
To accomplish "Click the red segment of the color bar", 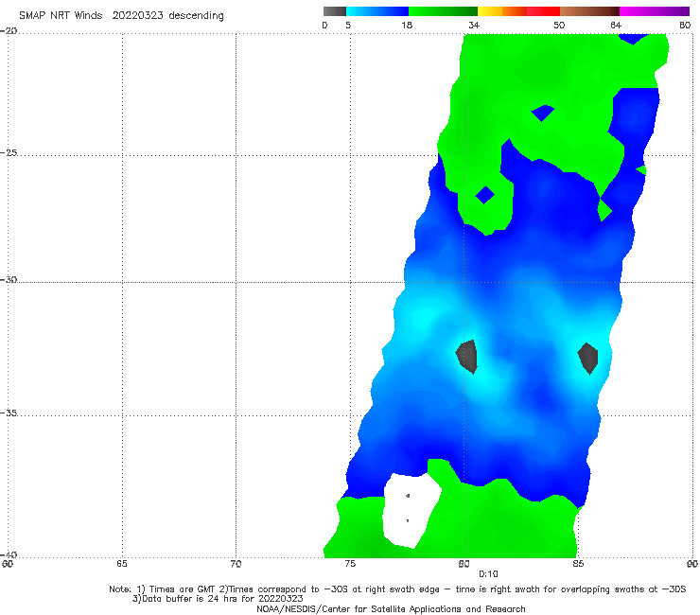I will click(x=543, y=11).
